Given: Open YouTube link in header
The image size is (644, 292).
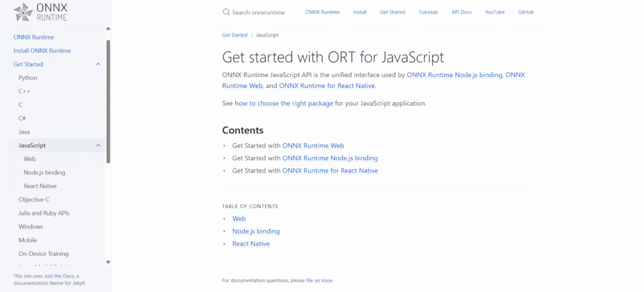Looking at the screenshot, I should [494, 12].
